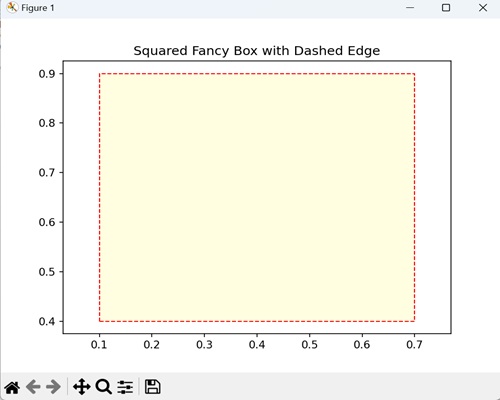The image size is (500, 400).
Task: Click the matplotlib icon in the title bar
Action: click(x=12, y=7)
